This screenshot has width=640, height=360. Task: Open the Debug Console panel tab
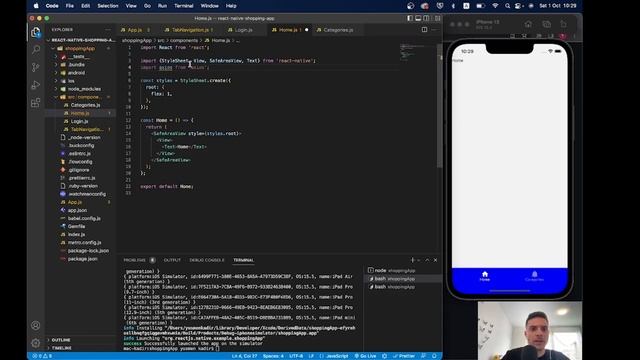tap(207, 260)
